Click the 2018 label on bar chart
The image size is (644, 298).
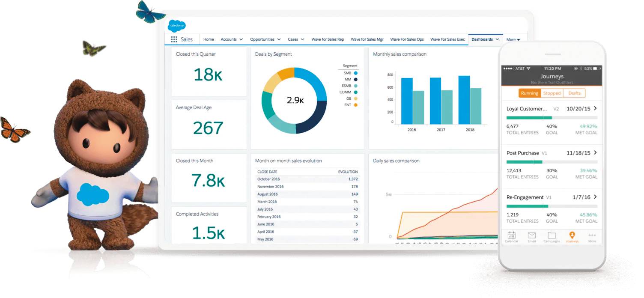tap(470, 130)
